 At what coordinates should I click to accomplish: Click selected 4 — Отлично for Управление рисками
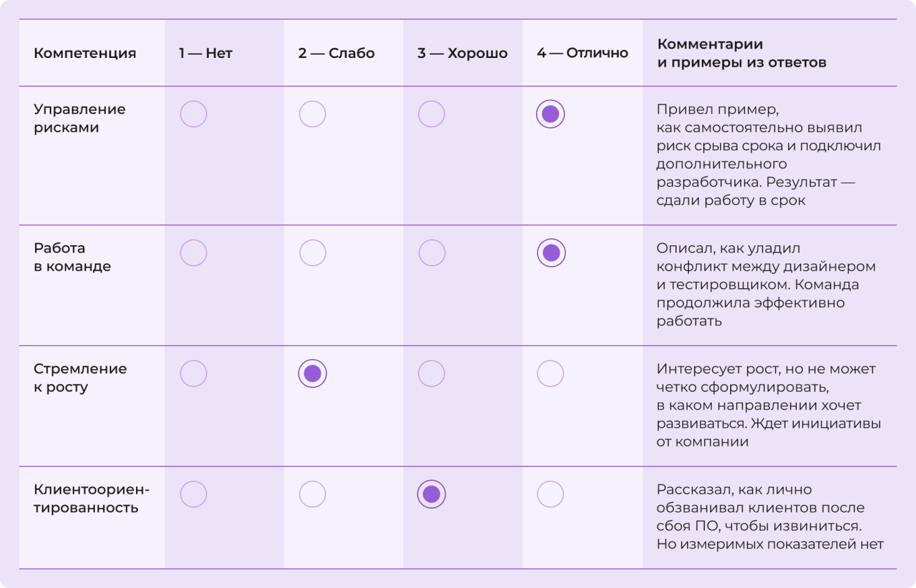click(550, 115)
